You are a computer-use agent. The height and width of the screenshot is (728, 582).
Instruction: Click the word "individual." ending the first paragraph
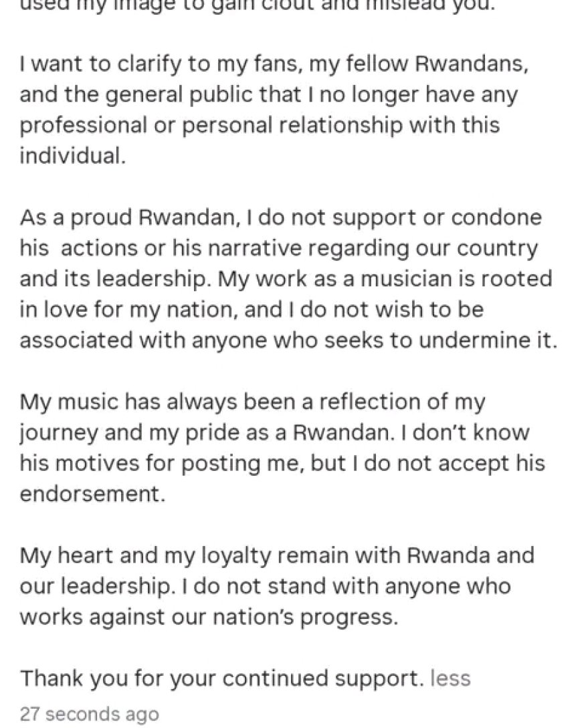click(x=72, y=157)
